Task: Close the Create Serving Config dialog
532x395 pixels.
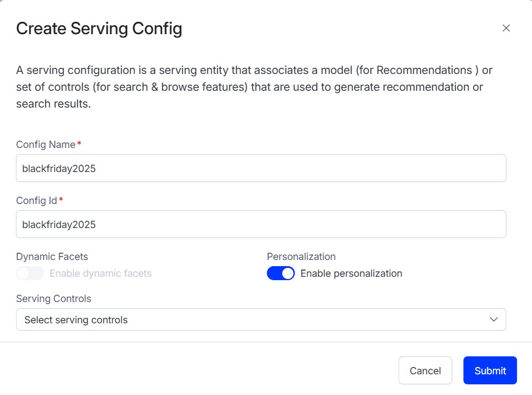Action: (x=506, y=28)
